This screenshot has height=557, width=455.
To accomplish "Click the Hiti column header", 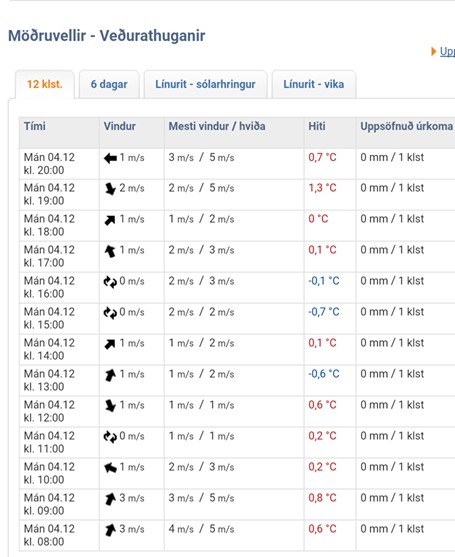I will coord(317,126).
